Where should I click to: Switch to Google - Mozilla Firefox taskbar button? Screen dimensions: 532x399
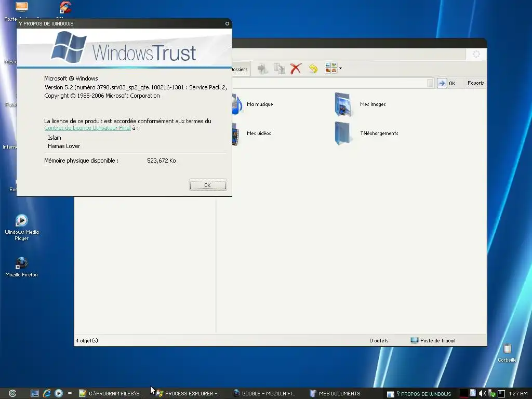point(264,394)
